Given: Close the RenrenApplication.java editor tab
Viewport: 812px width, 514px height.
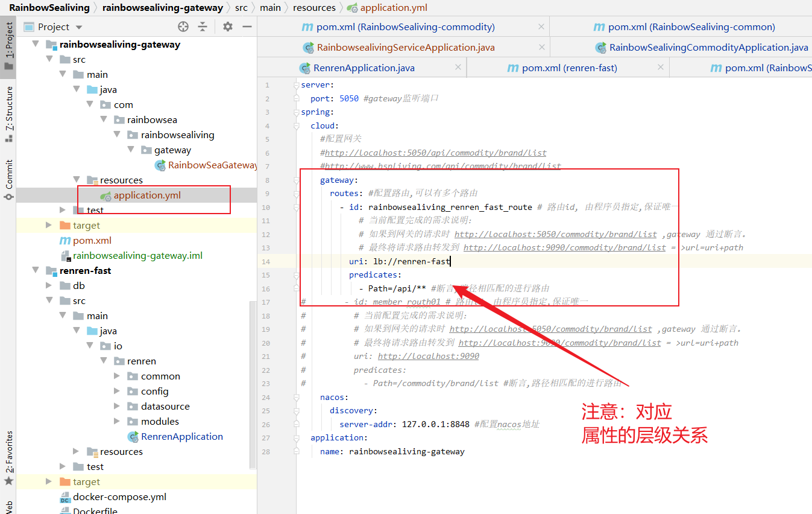Looking at the screenshot, I should (x=458, y=68).
